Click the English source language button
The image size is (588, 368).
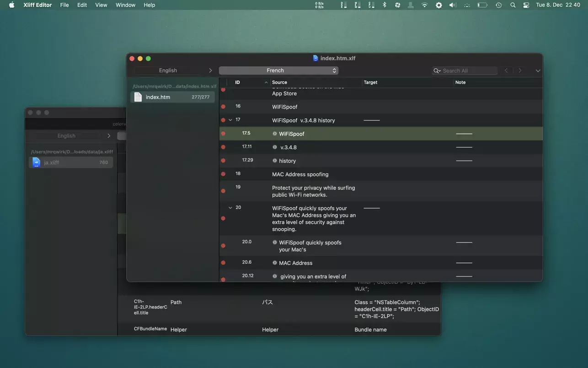click(168, 70)
